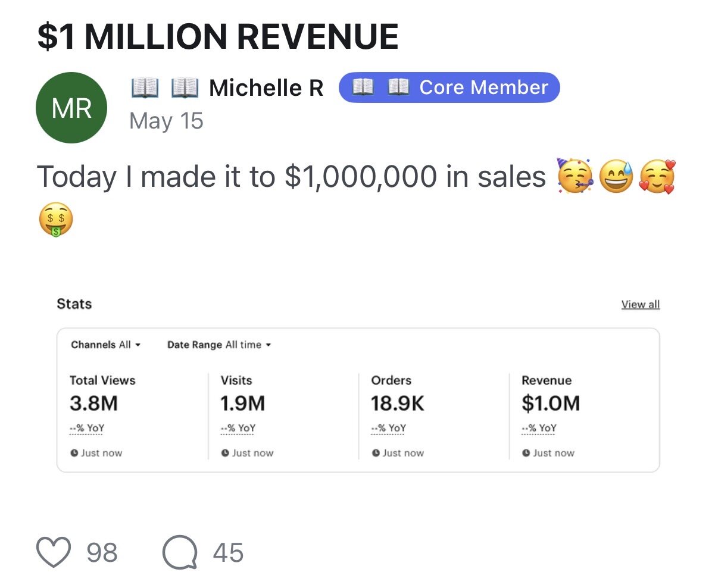The width and height of the screenshot is (718, 588).
Task: Click the YoY percentage under Orders
Action: (x=388, y=428)
